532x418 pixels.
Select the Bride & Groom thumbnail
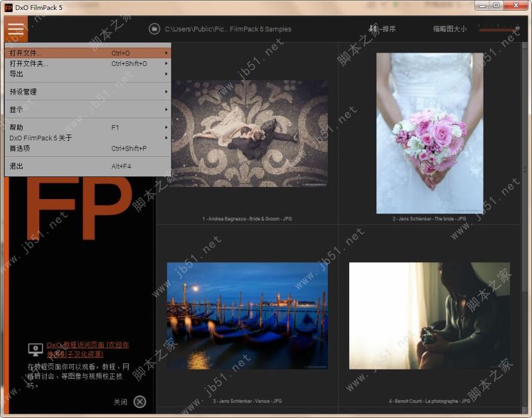[249, 133]
